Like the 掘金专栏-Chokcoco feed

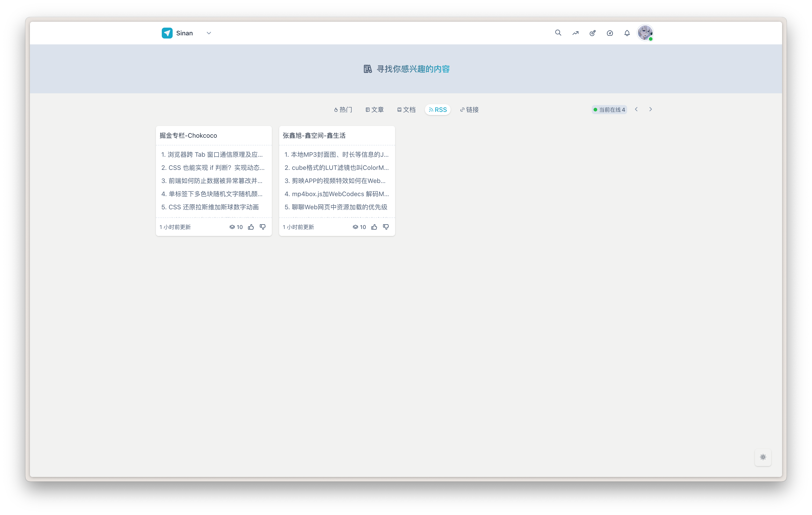click(251, 227)
